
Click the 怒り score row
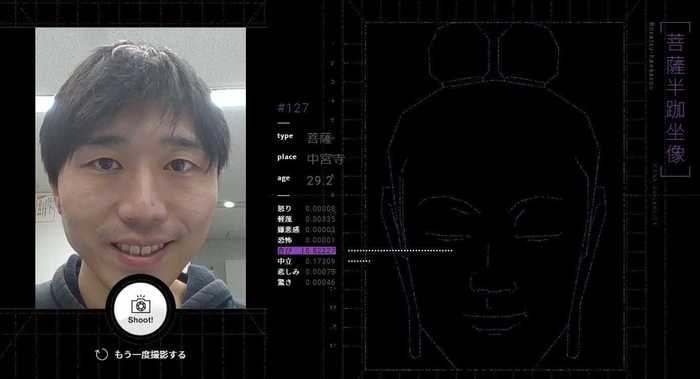click(x=306, y=208)
